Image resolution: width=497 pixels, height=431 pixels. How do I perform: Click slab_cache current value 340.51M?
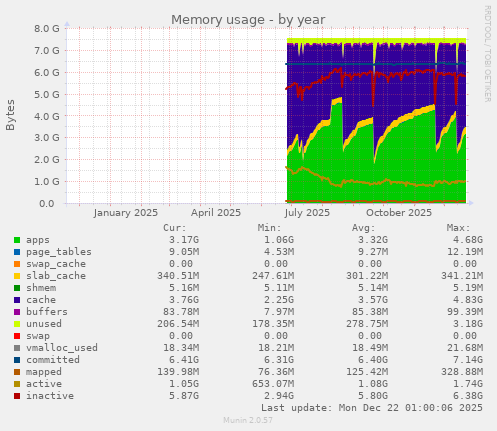(x=178, y=276)
